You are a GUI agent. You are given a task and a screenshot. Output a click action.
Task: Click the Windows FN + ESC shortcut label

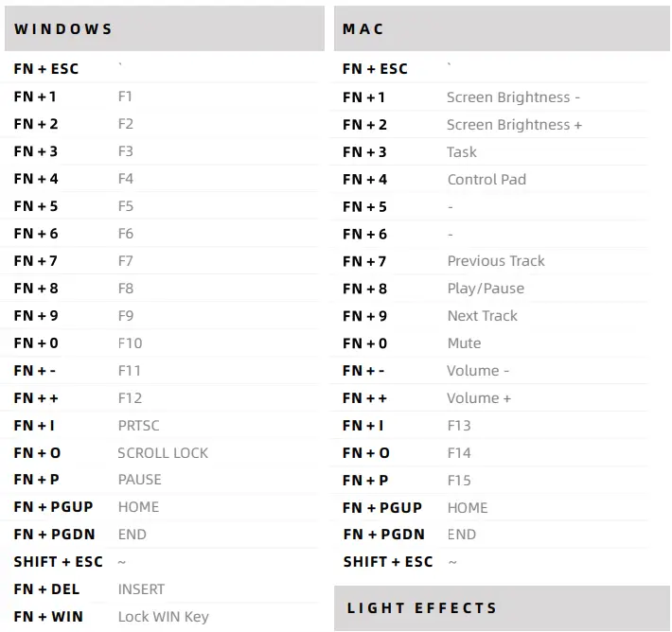tap(46, 69)
